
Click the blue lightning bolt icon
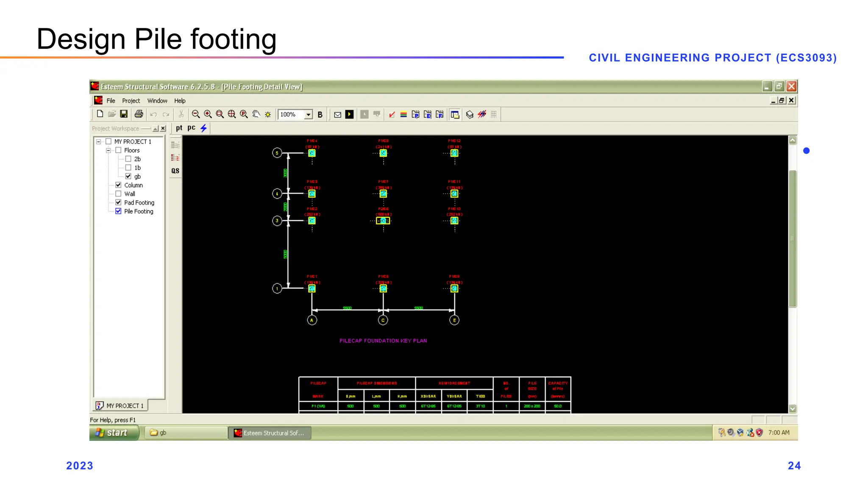tap(204, 128)
